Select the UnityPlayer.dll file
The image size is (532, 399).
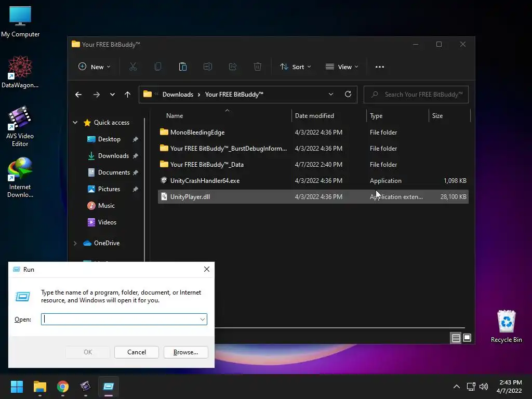[x=313, y=197]
